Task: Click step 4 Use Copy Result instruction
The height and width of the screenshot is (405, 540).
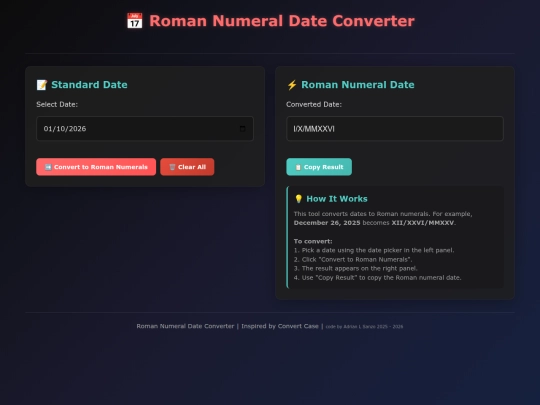Action: coord(377,278)
